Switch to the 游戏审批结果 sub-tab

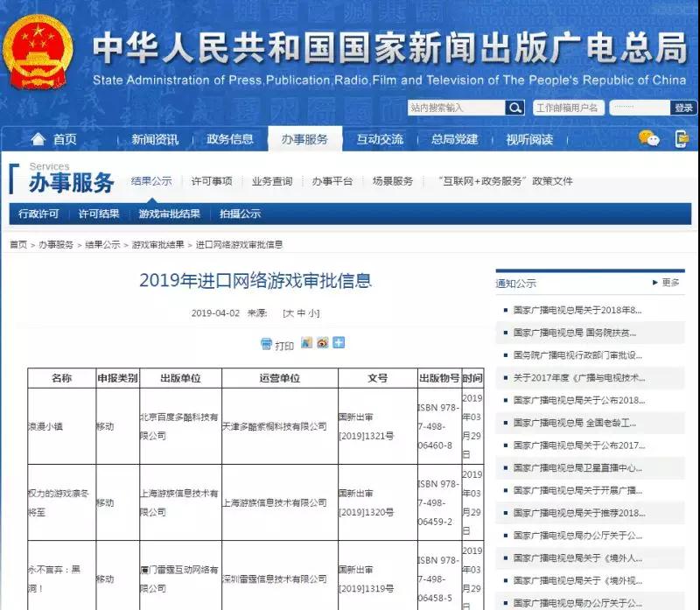[x=169, y=214]
